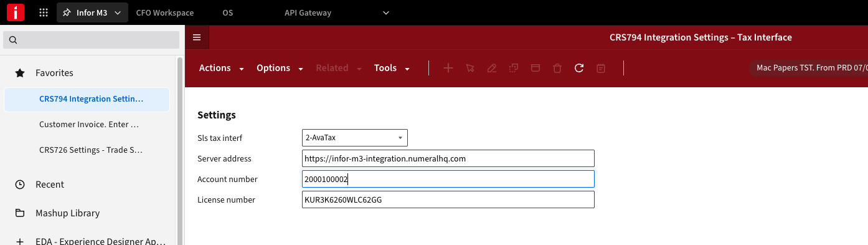Screen dimensions: 868x245
Task: Click the Recent navigation item
Action: [50, 185]
